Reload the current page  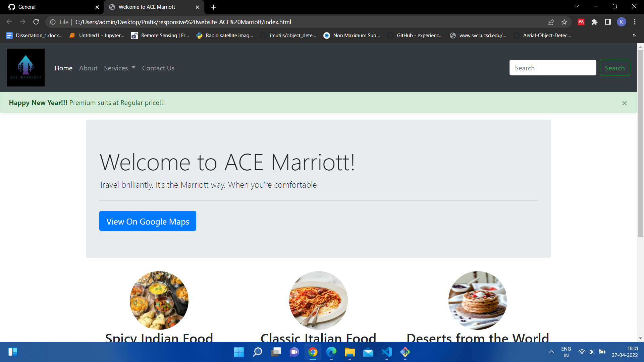click(36, 22)
